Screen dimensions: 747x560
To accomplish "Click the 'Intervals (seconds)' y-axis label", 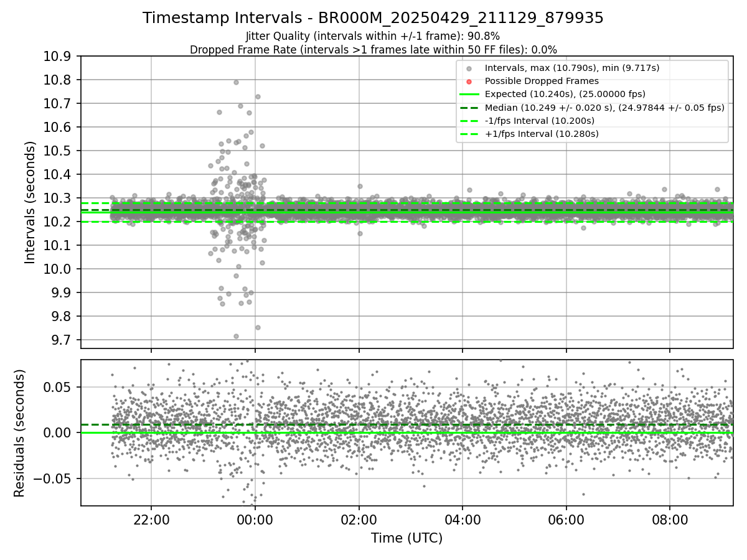I will tap(31, 202).
